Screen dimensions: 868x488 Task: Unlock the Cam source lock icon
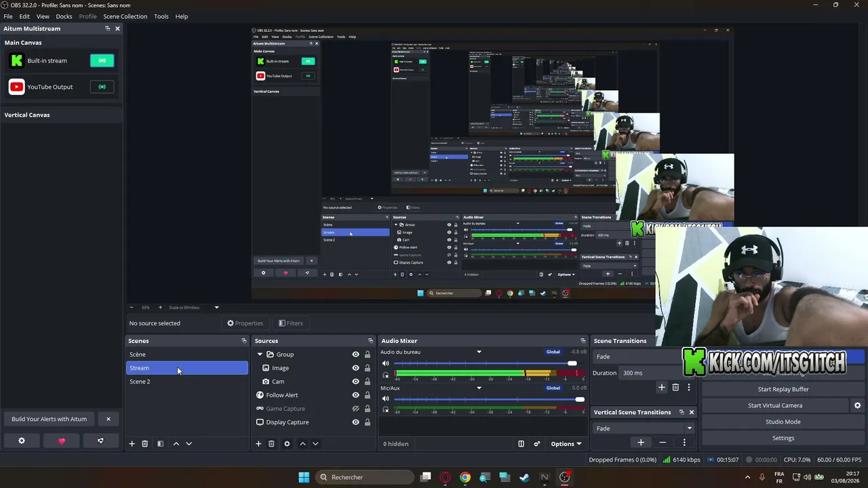click(x=368, y=382)
